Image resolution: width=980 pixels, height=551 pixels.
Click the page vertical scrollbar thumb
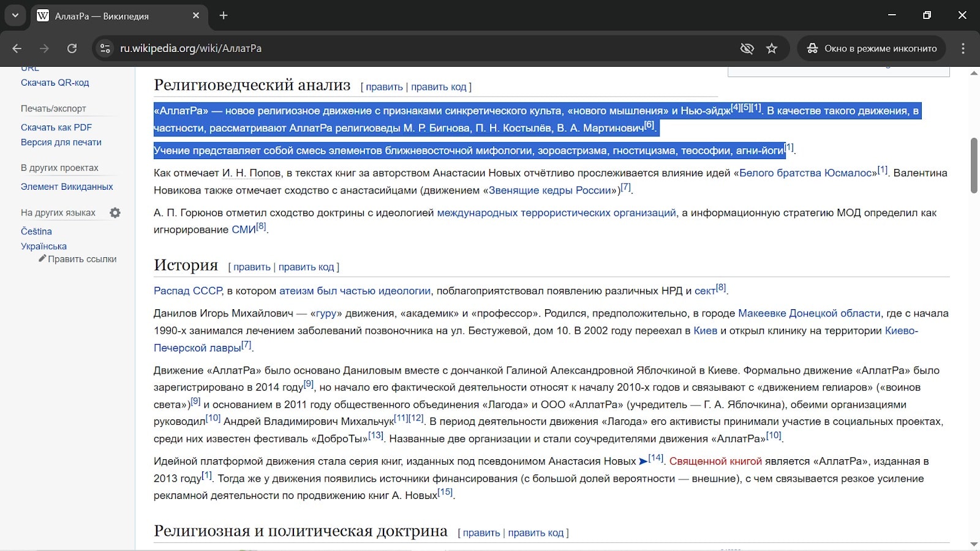(x=974, y=165)
